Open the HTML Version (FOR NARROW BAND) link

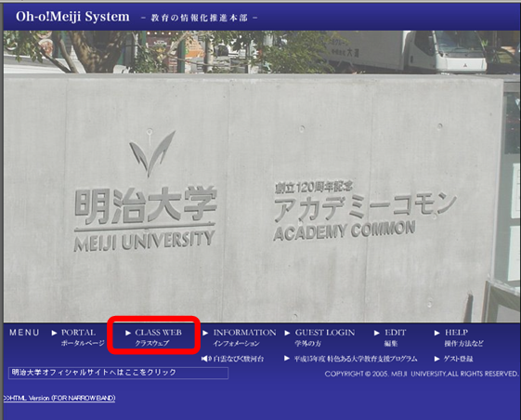click(x=59, y=398)
